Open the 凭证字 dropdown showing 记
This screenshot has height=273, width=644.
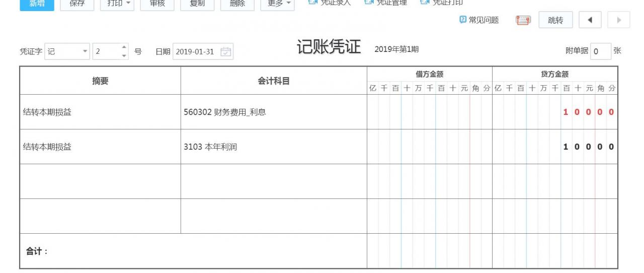tap(67, 51)
